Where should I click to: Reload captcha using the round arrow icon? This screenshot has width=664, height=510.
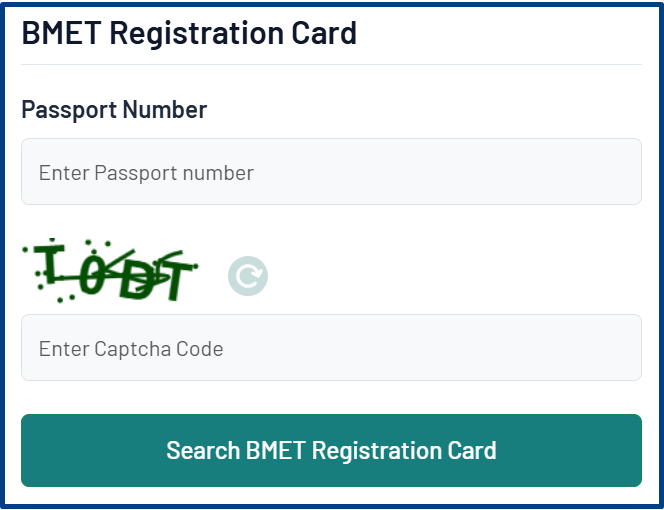click(248, 275)
